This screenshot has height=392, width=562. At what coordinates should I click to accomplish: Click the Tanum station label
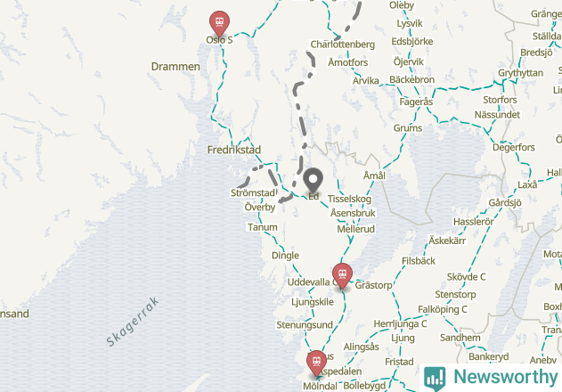[x=263, y=227]
